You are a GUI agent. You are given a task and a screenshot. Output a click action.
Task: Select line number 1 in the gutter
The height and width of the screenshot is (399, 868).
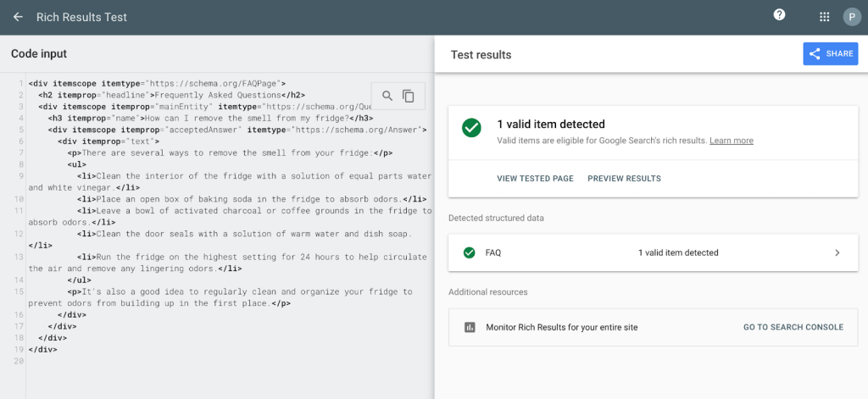(19, 84)
